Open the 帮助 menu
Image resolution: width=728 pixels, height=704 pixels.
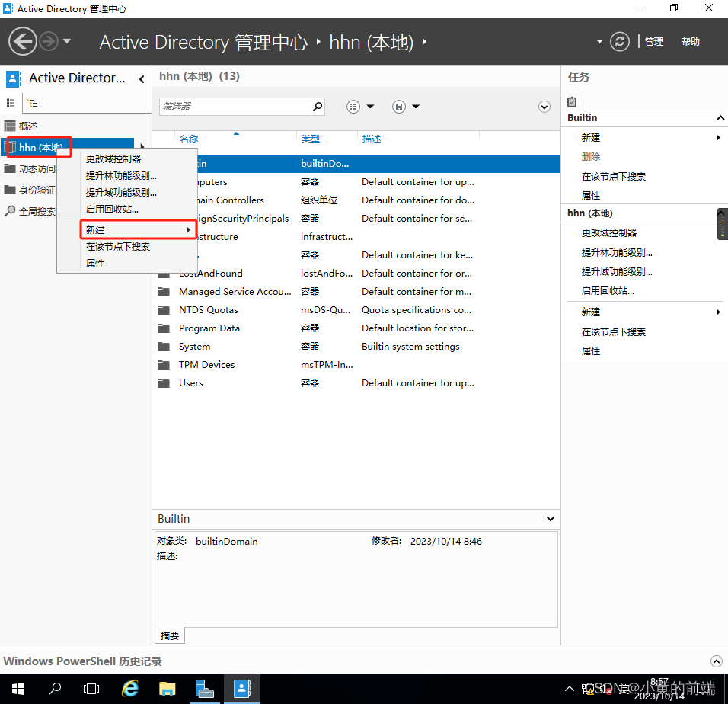coord(691,41)
